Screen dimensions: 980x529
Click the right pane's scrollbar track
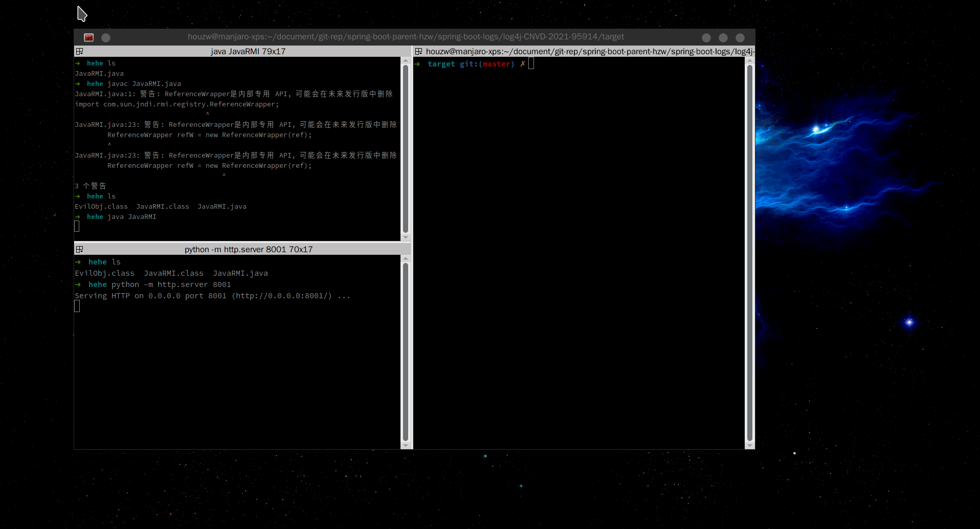point(749,256)
